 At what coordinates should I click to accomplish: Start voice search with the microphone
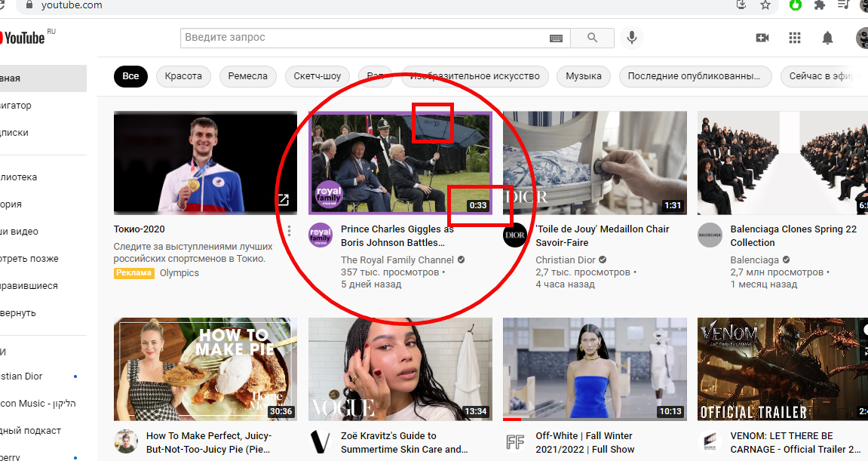click(632, 38)
